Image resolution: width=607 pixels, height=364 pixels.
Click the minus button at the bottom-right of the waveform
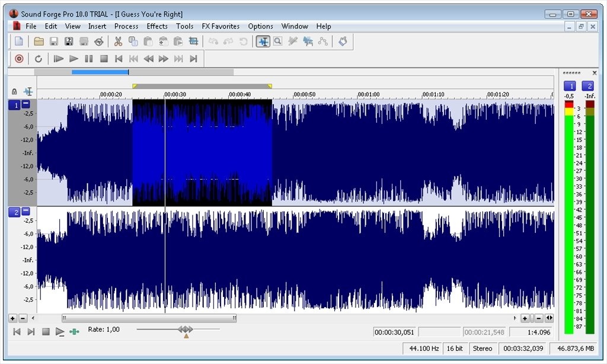[x=538, y=318]
